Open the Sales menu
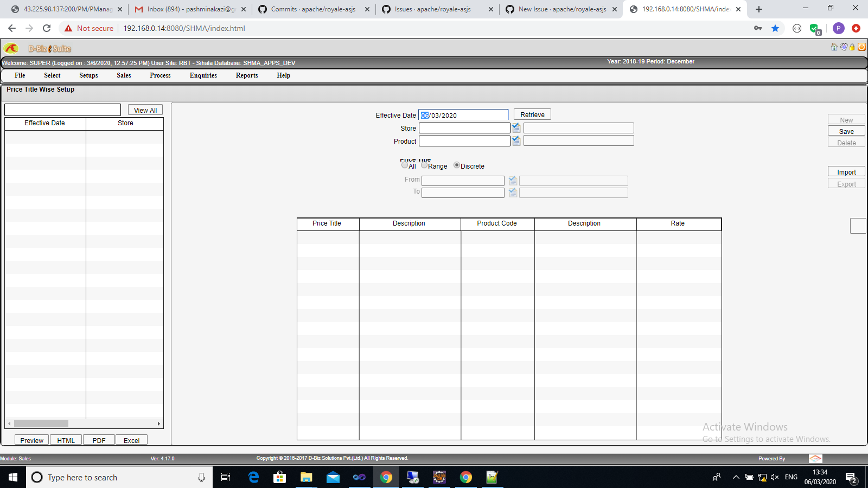The width and height of the screenshot is (868, 488). click(124, 75)
